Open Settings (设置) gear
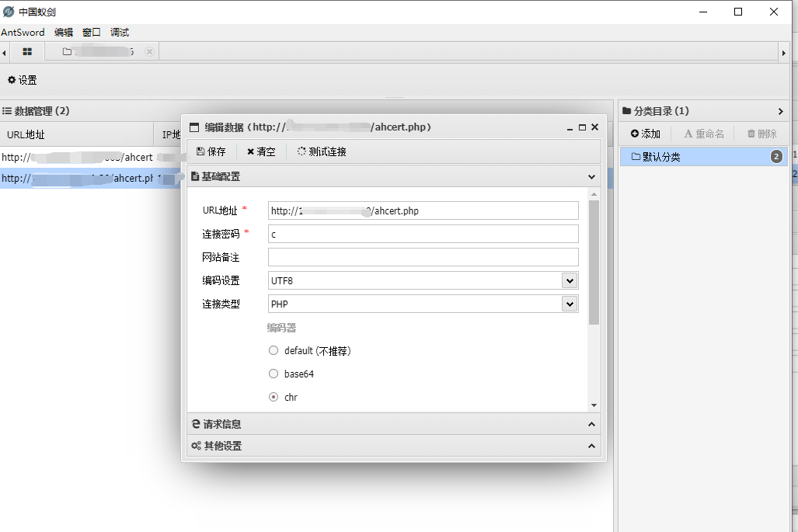Image resolution: width=798 pixels, height=532 pixels. point(23,80)
